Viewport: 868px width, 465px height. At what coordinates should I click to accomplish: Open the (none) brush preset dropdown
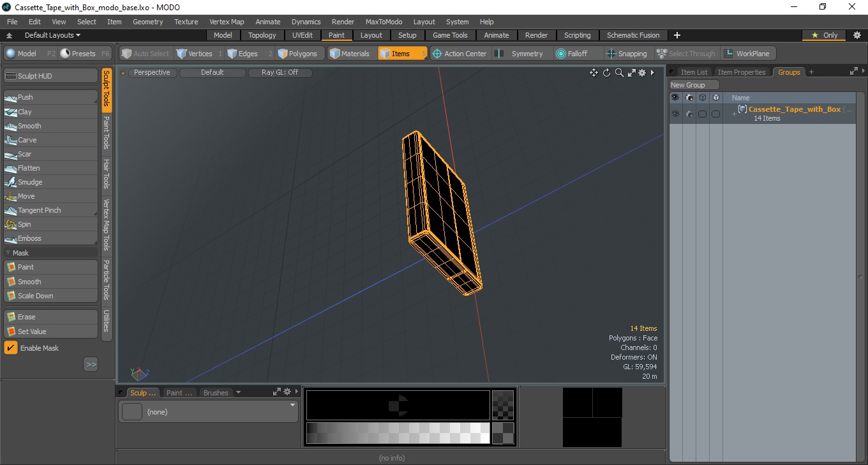click(x=209, y=412)
